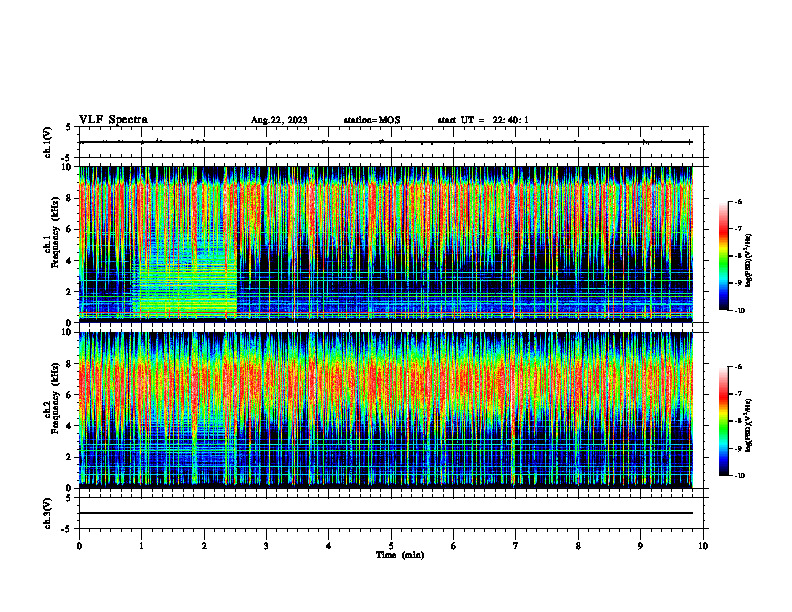This screenshot has height=612, width=792.
Task: Click the "-6" label on ch.1 color scale
Action: (738, 201)
